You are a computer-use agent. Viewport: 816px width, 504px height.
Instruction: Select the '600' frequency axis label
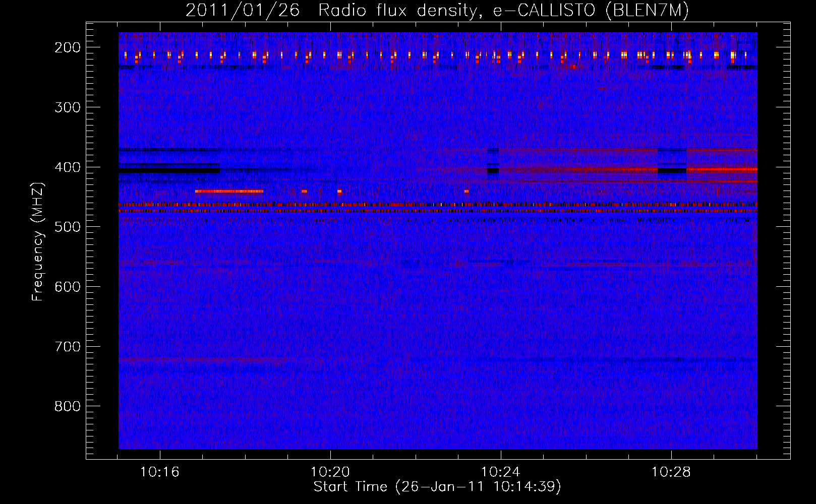point(68,287)
